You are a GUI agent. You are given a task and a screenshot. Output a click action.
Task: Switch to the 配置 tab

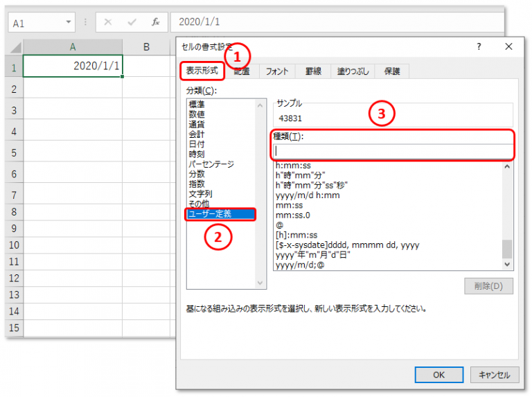[242, 71]
